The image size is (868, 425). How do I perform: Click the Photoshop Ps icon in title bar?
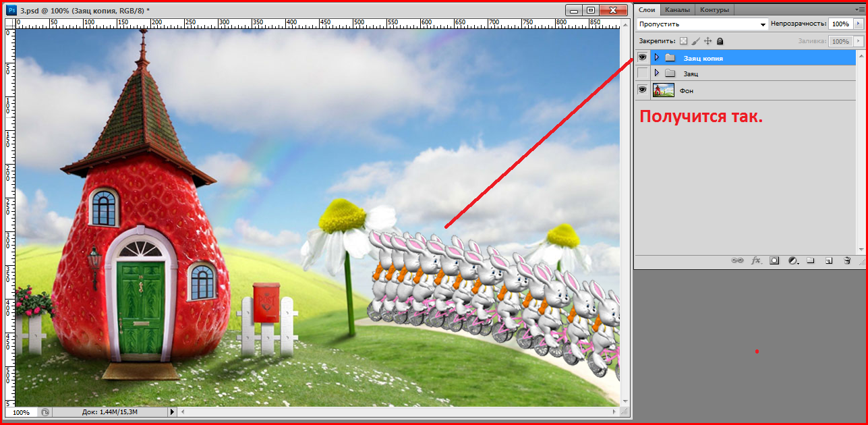[x=11, y=9]
